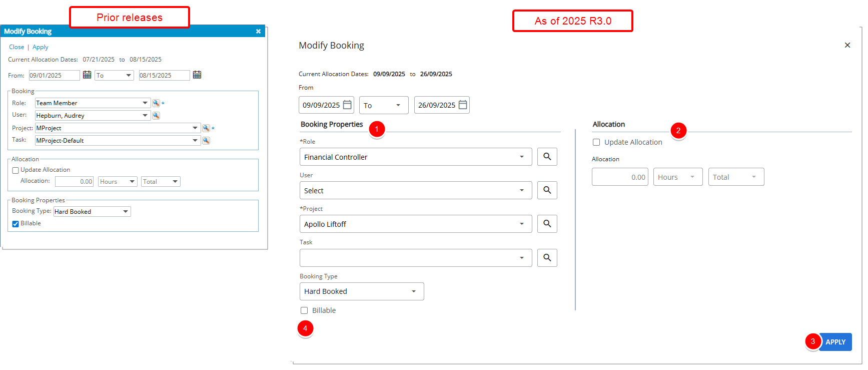The image size is (868, 370).
Task: Search users beside the User Select field
Action: click(x=547, y=190)
